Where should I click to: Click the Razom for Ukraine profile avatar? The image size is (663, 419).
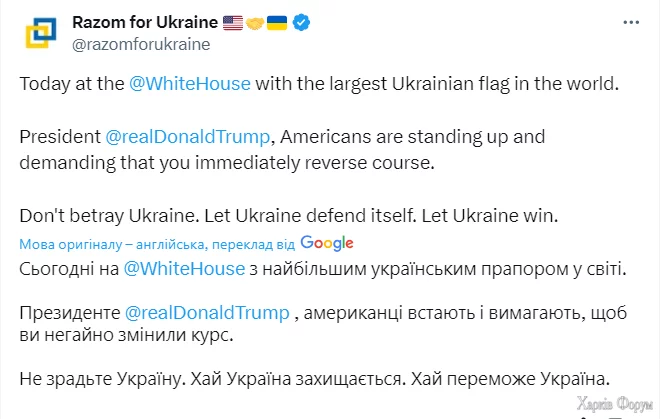pos(40,33)
